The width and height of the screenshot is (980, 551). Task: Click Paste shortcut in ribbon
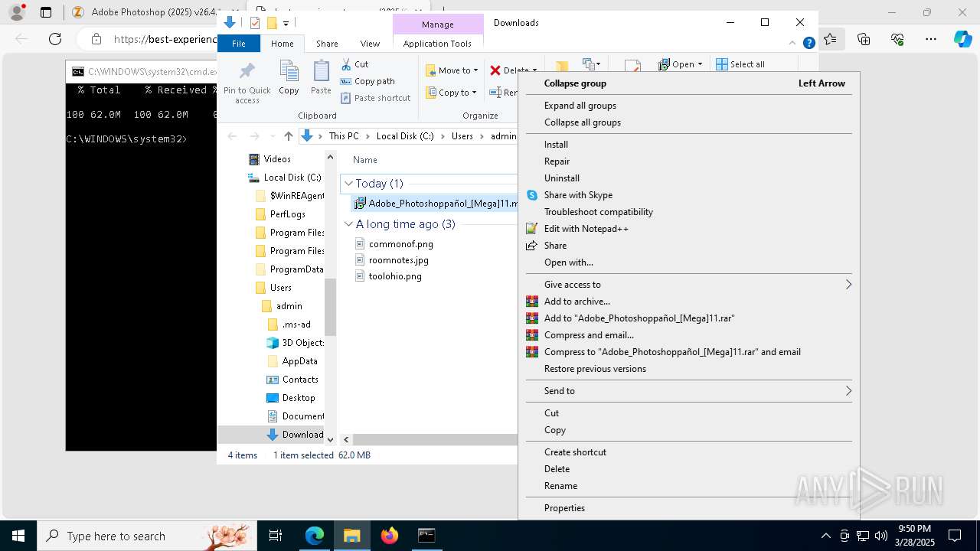click(x=375, y=98)
